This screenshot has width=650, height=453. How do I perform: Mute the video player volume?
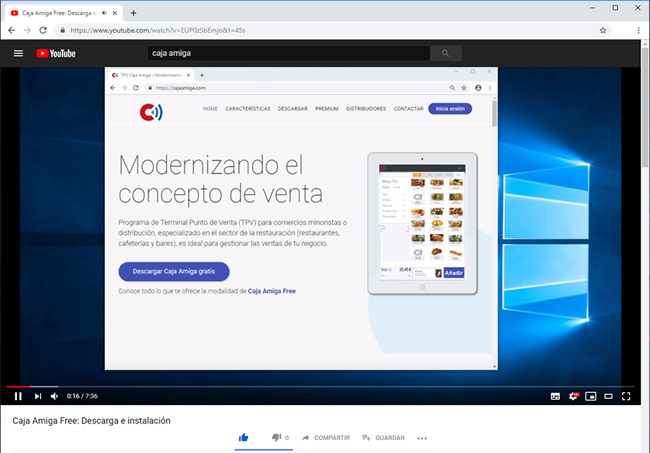coord(54,396)
